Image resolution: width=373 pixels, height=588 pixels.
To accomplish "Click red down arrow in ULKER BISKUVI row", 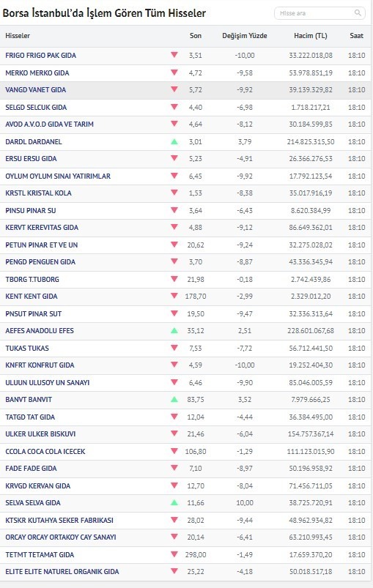I will 174,433.
